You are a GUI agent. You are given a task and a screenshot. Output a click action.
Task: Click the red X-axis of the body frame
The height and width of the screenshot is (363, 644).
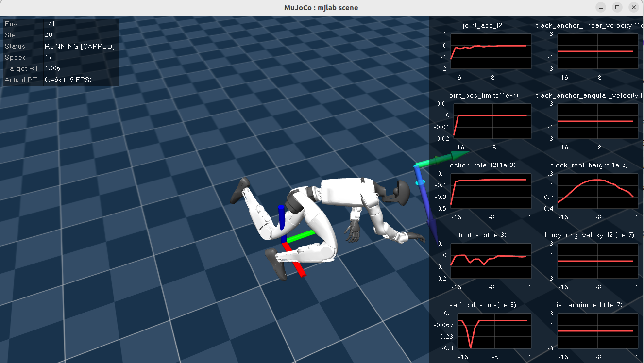[294, 260]
